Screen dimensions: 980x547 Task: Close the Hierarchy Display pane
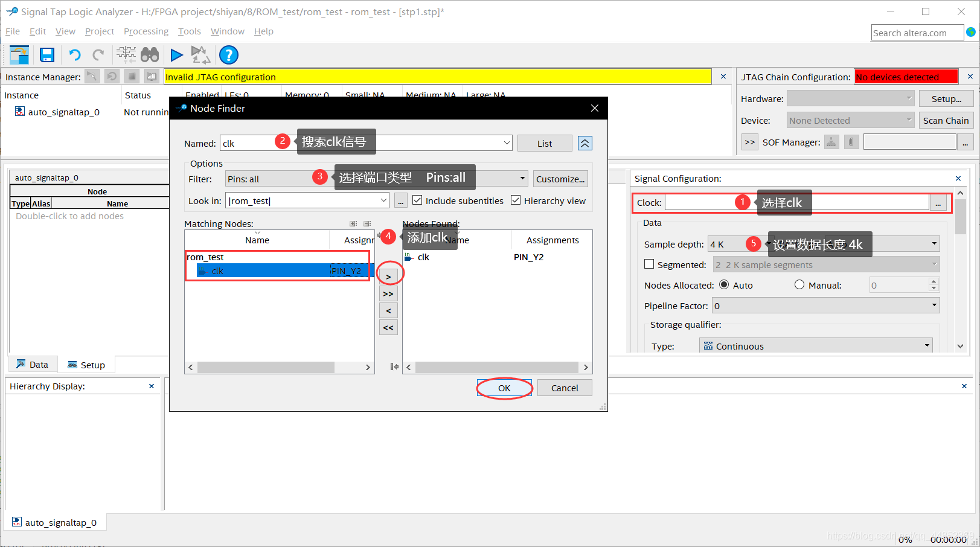[x=152, y=386]
